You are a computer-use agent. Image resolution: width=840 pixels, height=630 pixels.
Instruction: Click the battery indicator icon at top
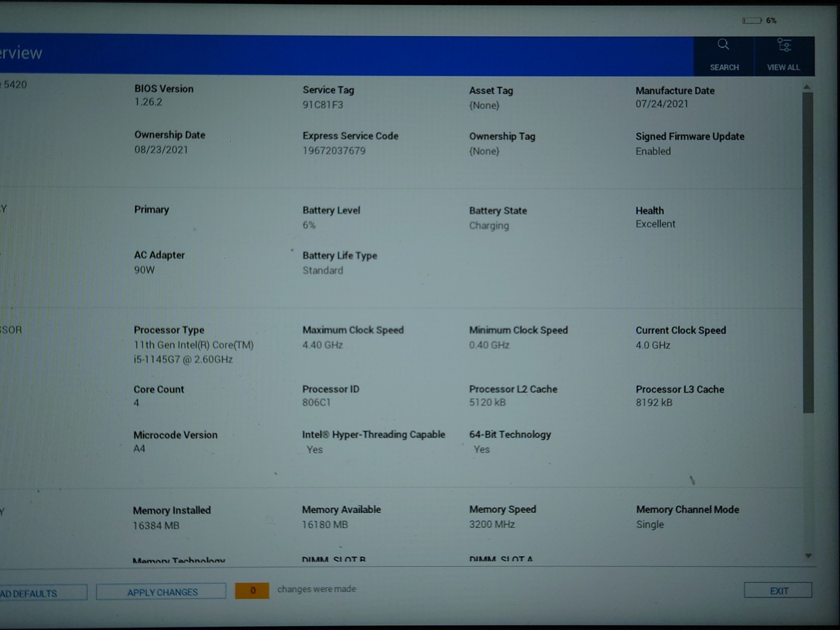coord(752,20)
